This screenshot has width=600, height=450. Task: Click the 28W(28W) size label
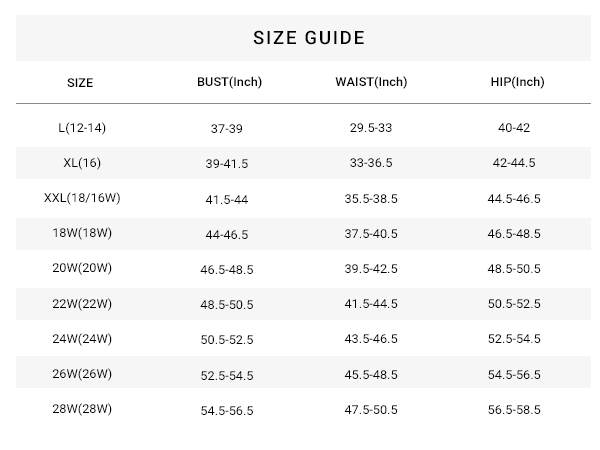pos(82,409)
